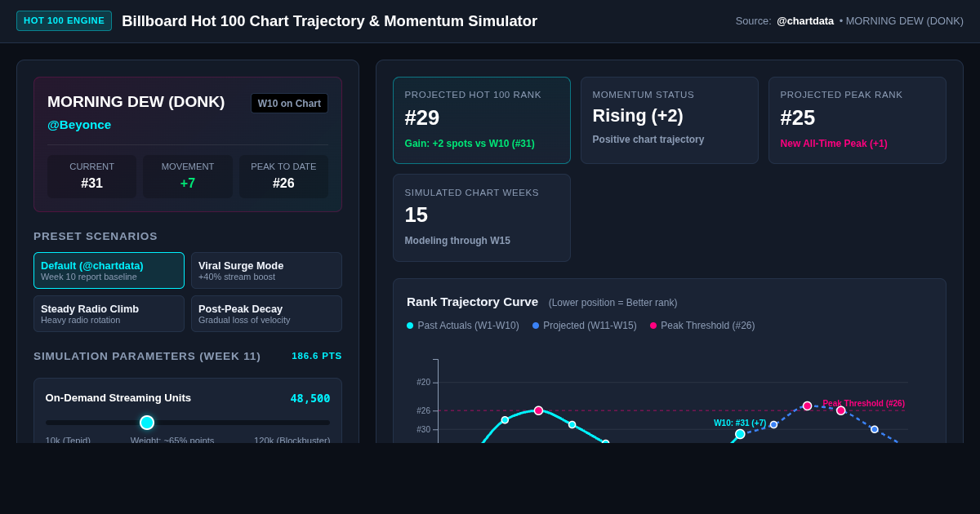
Task: Click the Projected Peak Rank card
Action: 857,120
